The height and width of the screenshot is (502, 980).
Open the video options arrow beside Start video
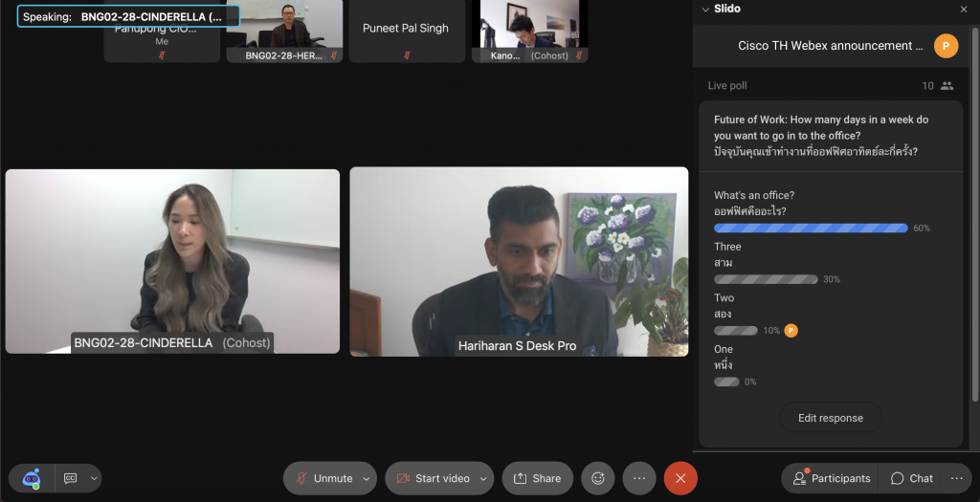point(482,478)
